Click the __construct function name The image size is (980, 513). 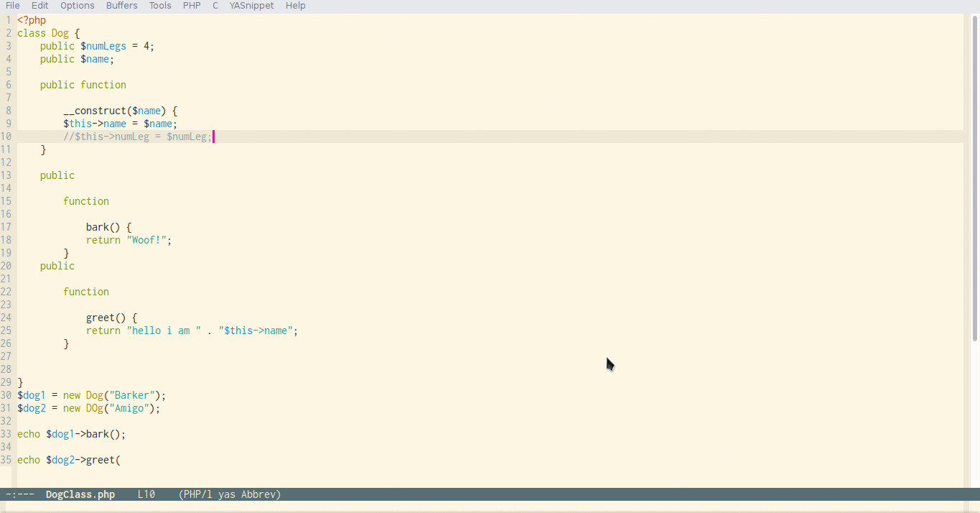coord(95,111)
